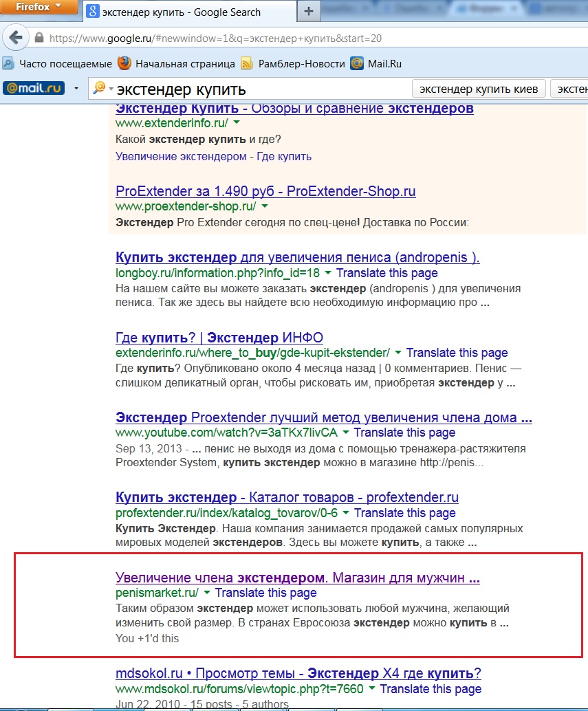Open sitelink 'Где купить'
Viewport: 588px width, 711px height.
tap(284, 157)
